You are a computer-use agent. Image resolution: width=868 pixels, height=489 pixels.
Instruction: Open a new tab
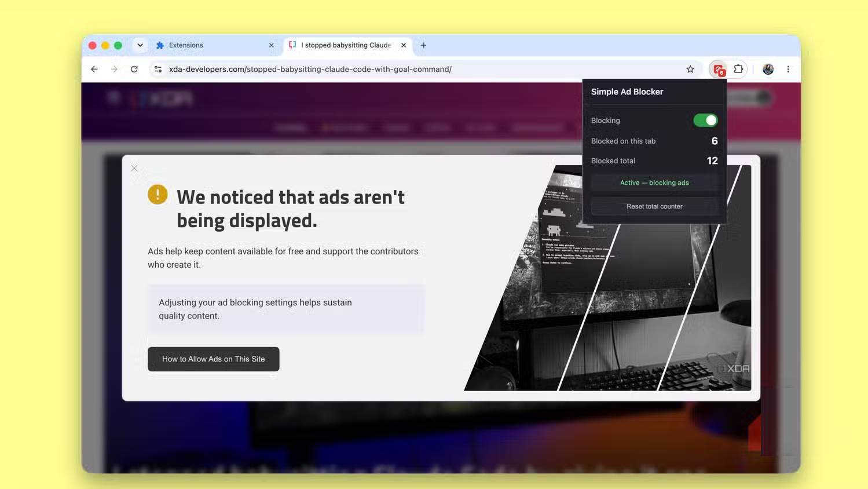(423, 45)
